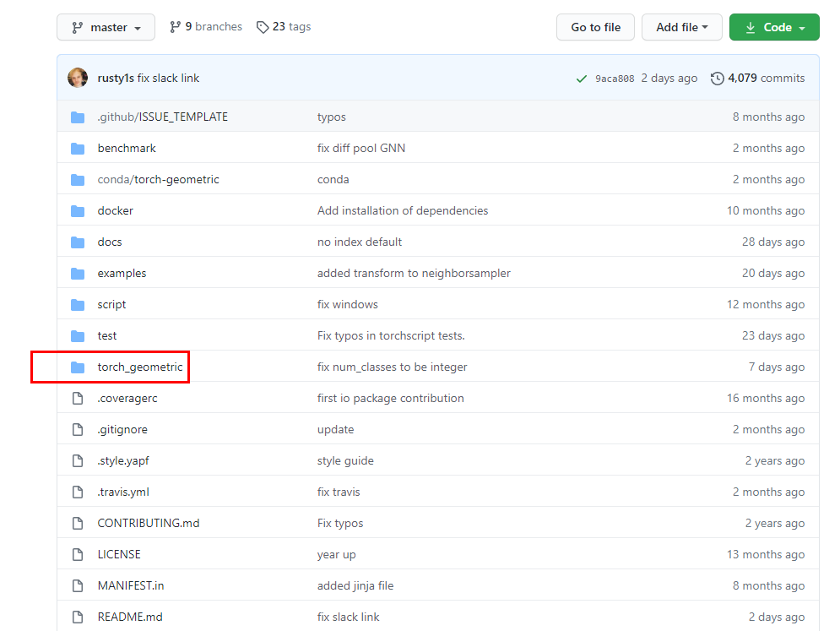View the 9 branches link
The width and height of the screenshot is (840, 631).
(206, 27)
